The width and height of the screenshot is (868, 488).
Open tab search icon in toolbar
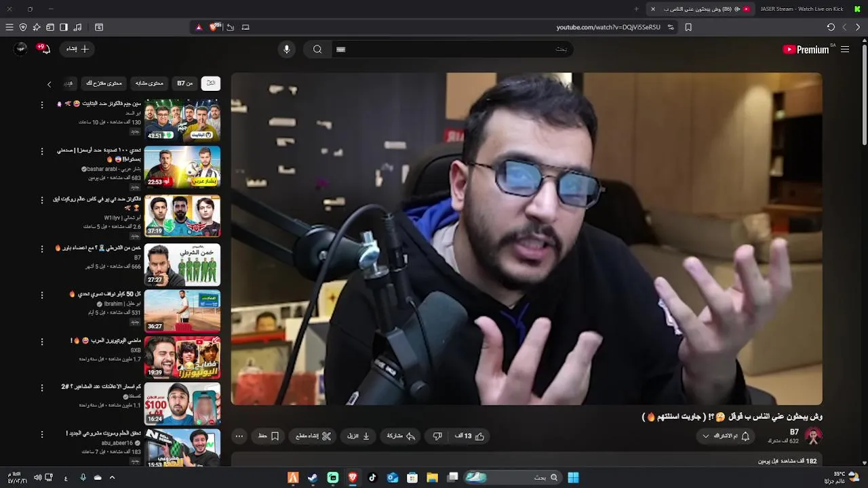click(99, 27)
